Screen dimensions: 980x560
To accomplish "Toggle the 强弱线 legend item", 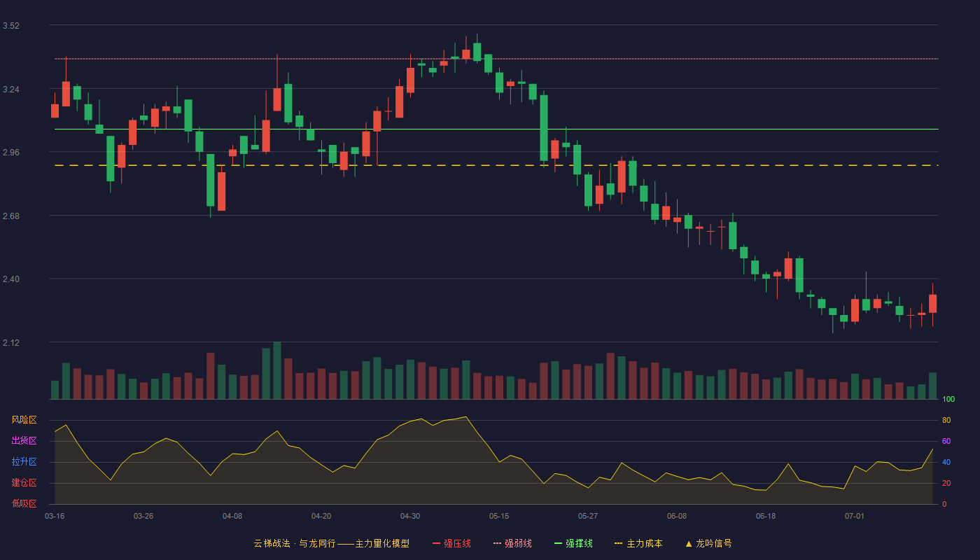I will click(512, 543).
